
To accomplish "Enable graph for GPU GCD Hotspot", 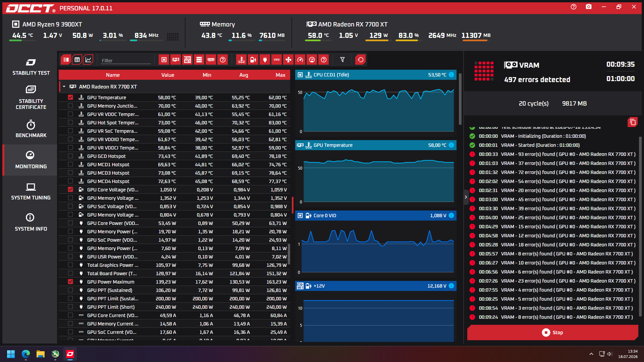I will pyautogui.click(x=70, y=156).
